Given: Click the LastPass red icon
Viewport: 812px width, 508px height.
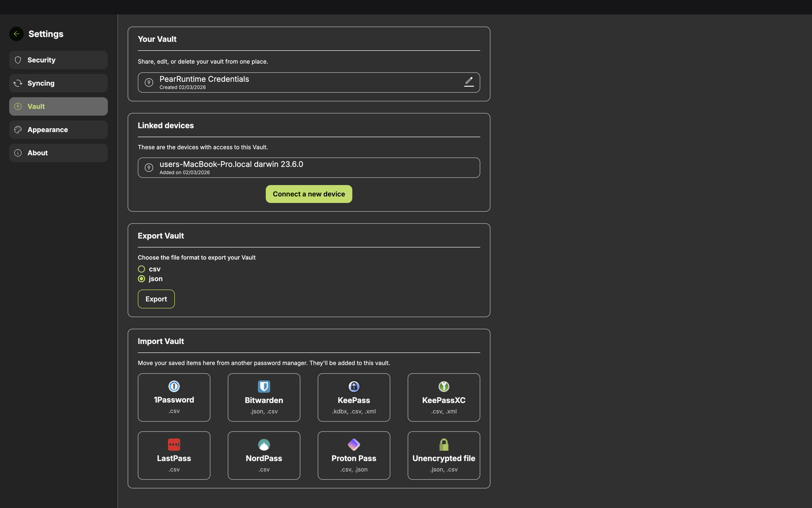Looking at the screenshot, I should 174,445.
